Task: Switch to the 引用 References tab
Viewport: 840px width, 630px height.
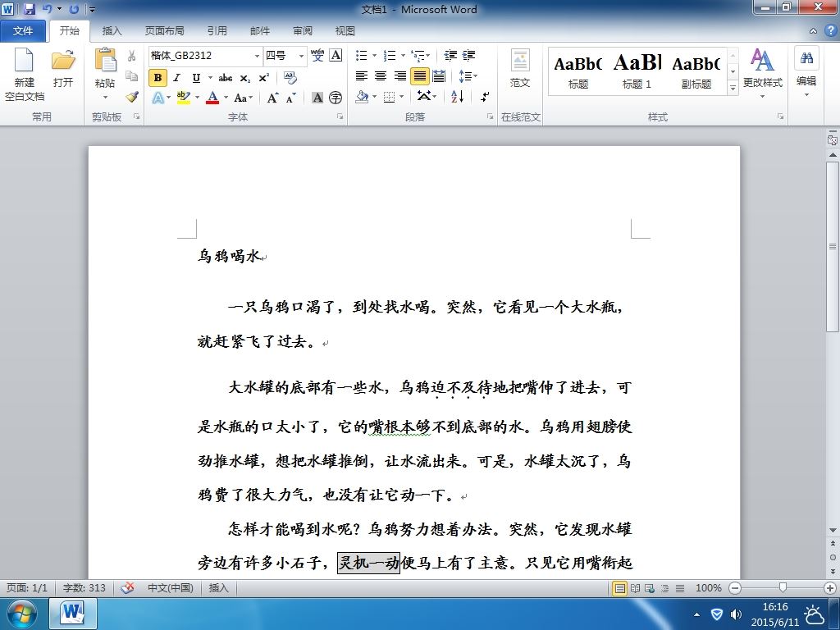Action: click(x=217, y=31)
